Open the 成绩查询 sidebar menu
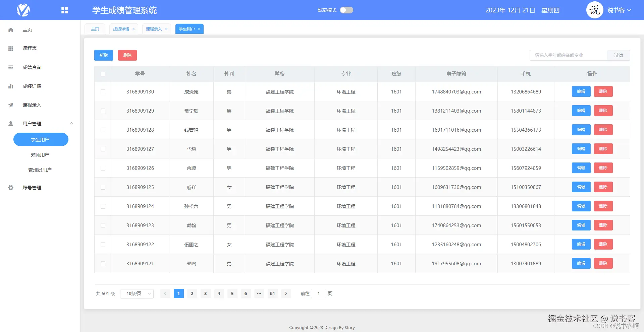This screenshot has height=332, width=644. pos(40,67)
